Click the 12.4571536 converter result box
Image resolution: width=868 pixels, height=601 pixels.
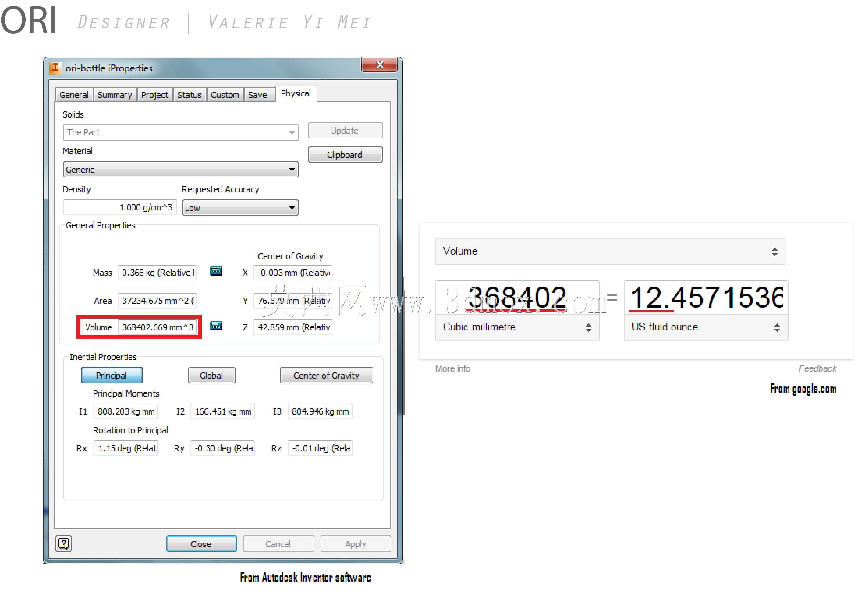pyautogui.click(x=706, y=298)
